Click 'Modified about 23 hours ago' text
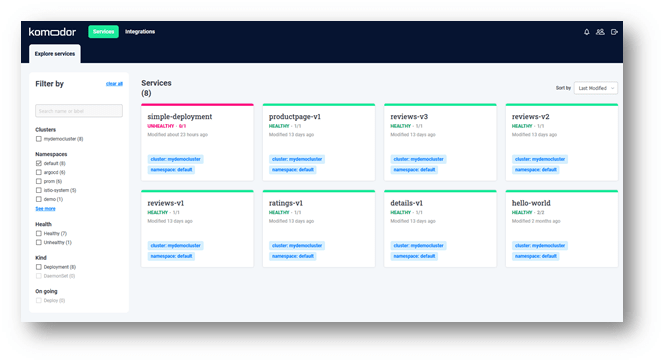Viewport: 665px width, 364px height. (x=178, y=135)
